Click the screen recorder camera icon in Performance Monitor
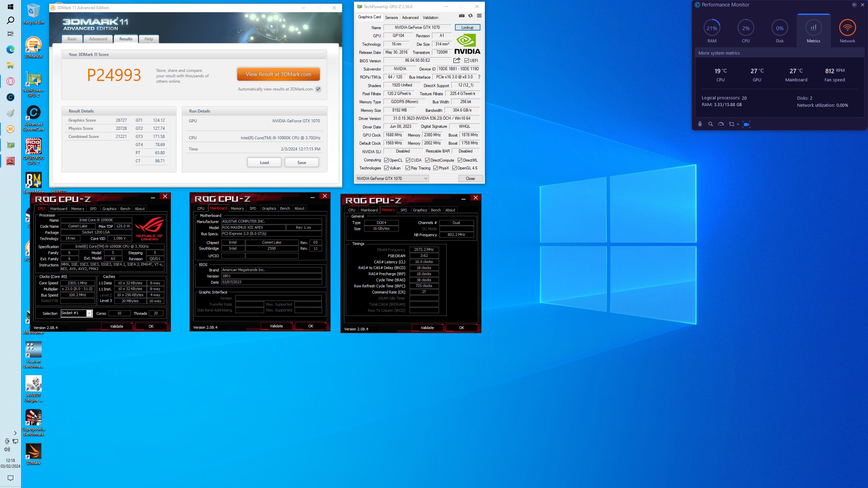The image size is (868, 488). coord(746,124)
